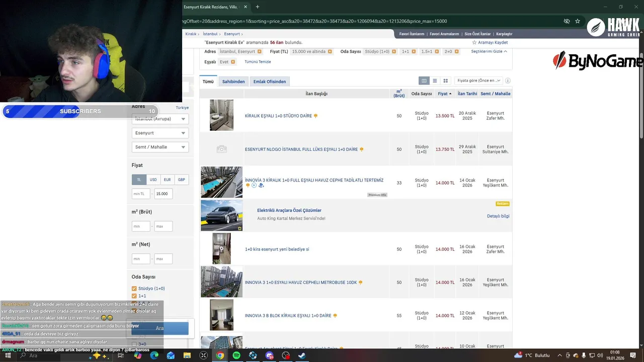Remove the 15.000 ve altında price filter
Image resolution: width=644 pixels, height=362 pixels.
(x=330, y=51)
